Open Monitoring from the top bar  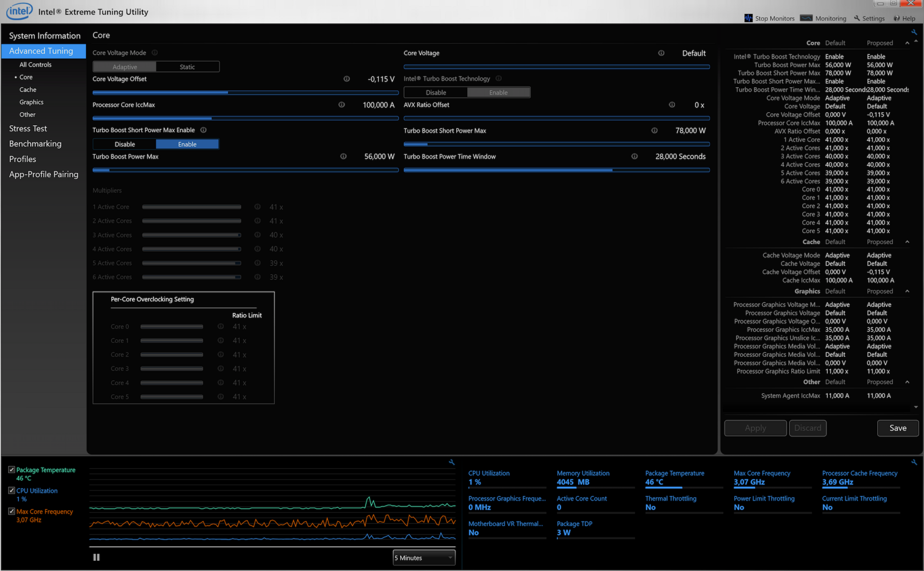coord(823,18)
